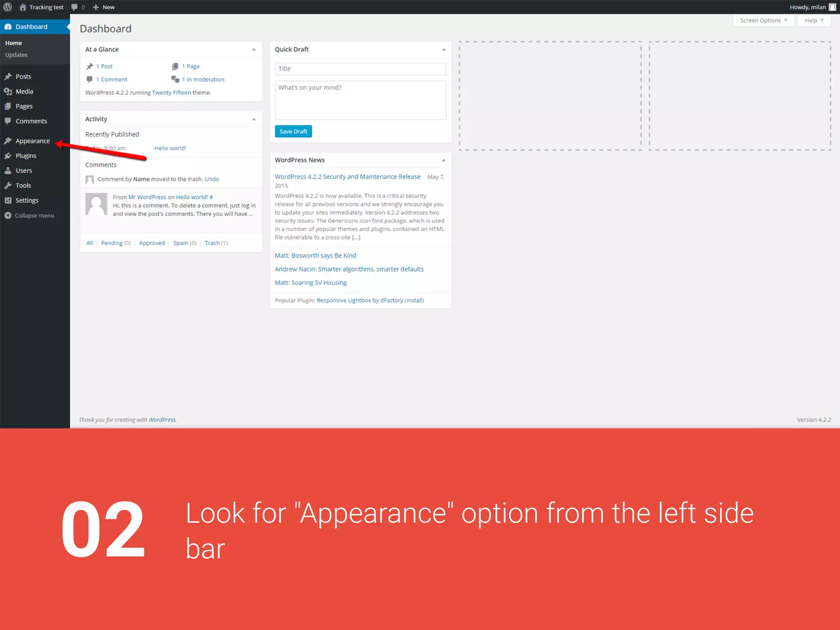Viewport: 840px width, 630px height.
Task: Click page icon next to 1 Page
Action: coord(175,66)
